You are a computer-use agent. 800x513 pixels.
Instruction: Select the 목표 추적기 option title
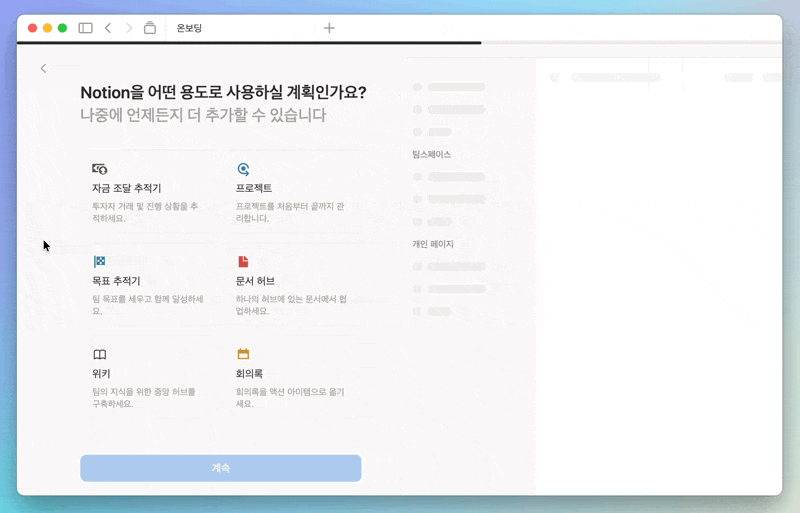116,281
